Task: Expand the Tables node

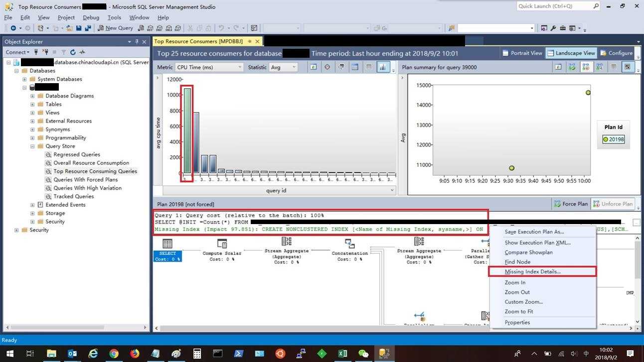Action: coord(32,104)
